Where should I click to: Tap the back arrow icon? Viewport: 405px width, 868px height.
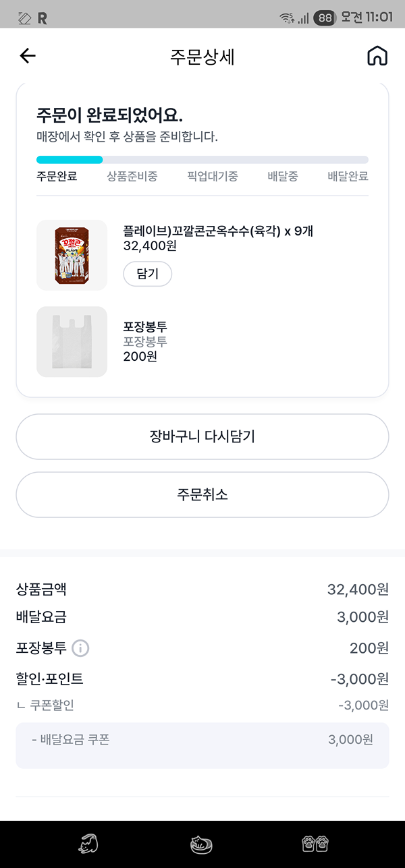(x=28, y=56)
